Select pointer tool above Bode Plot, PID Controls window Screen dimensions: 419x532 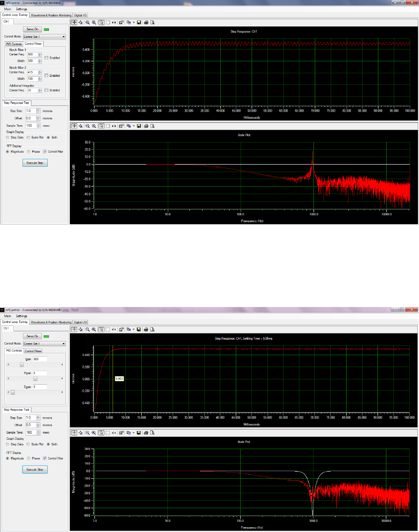coord(102,433)
